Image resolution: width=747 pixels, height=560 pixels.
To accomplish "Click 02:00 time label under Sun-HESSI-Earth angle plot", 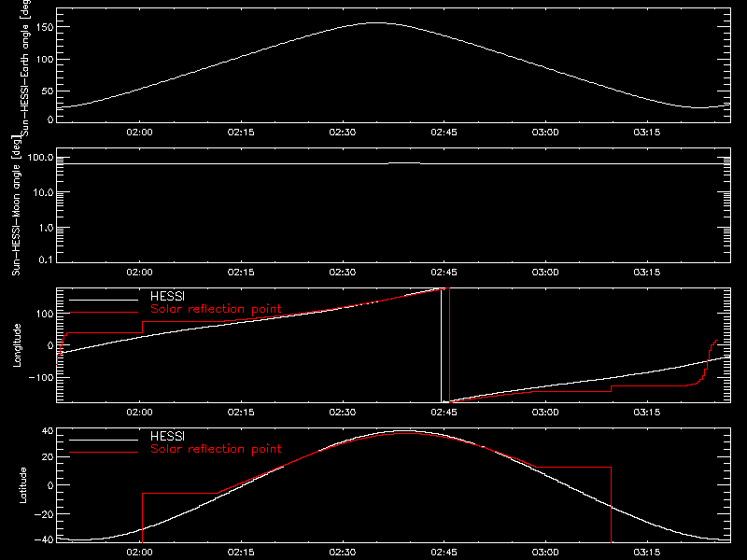I will pyautogui.click(x=139, y=133).
